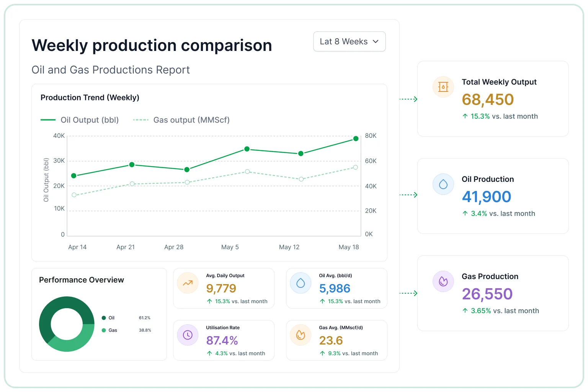Click the May 18 x-axis label
588x392 pixels.
pyautogui.click(x=349, y=247)
